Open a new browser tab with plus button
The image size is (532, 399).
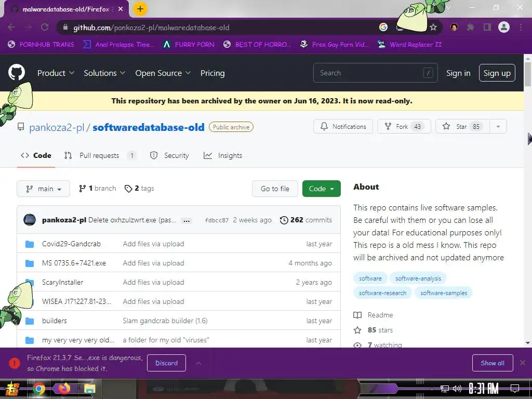[140, 9]
